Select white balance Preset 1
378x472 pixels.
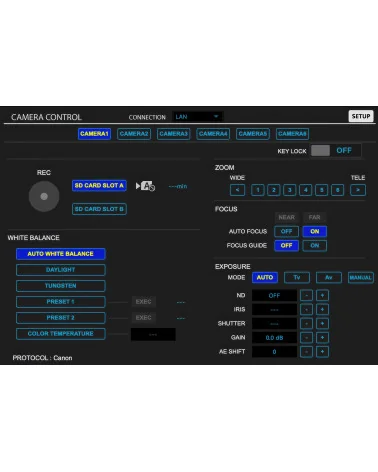coord(61,302)
